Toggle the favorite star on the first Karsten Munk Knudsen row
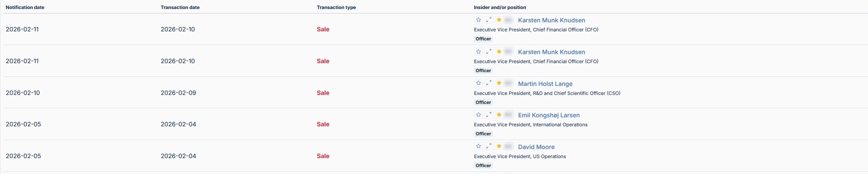 click(478, 20)
